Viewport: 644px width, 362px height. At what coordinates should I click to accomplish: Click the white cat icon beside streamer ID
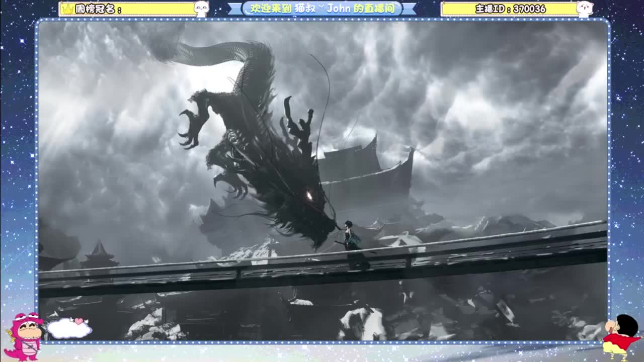pyautogui.click(x=585, y=9)
